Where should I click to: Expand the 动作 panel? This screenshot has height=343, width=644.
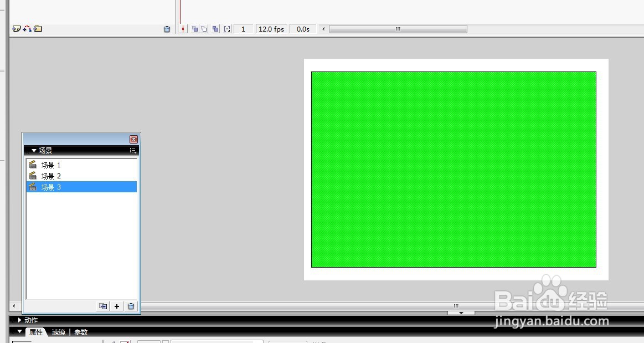(x=19, y=320)
